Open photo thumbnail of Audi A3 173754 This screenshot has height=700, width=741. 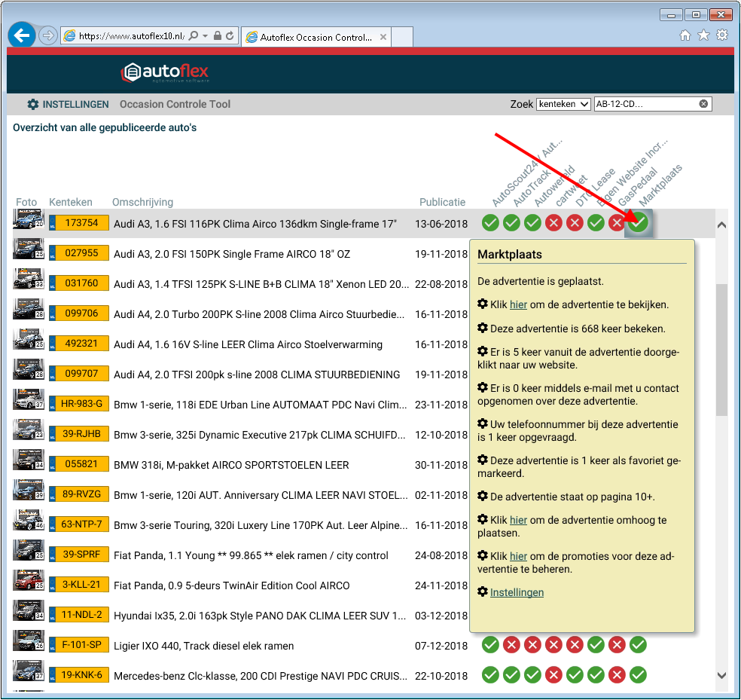[29, 220]
